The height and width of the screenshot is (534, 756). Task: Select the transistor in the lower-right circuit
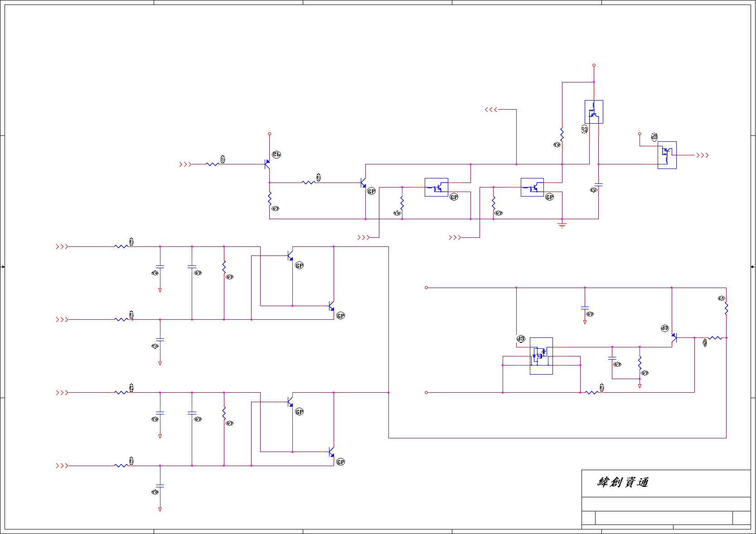click(x=674, y=337)
